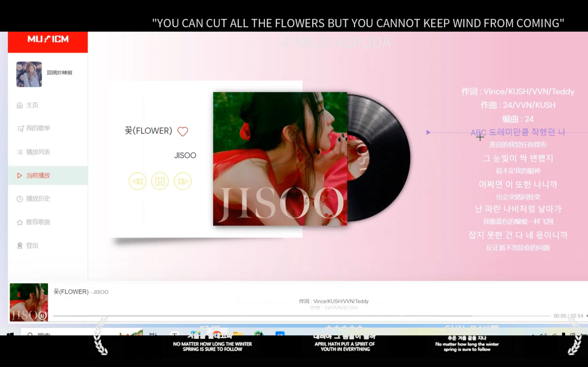Open the user avatar profile picture
The image size is (588, 367).
pos(29,74)
